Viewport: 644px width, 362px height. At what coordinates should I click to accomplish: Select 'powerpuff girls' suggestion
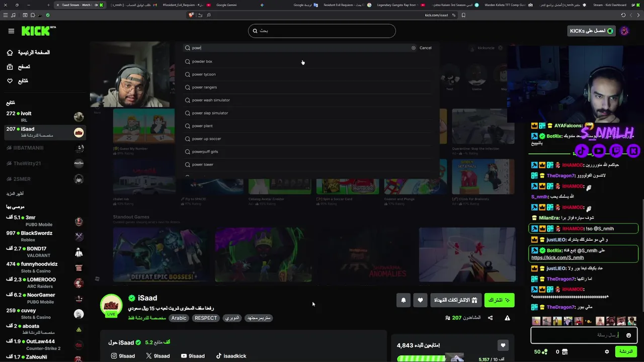click(307, 151)
